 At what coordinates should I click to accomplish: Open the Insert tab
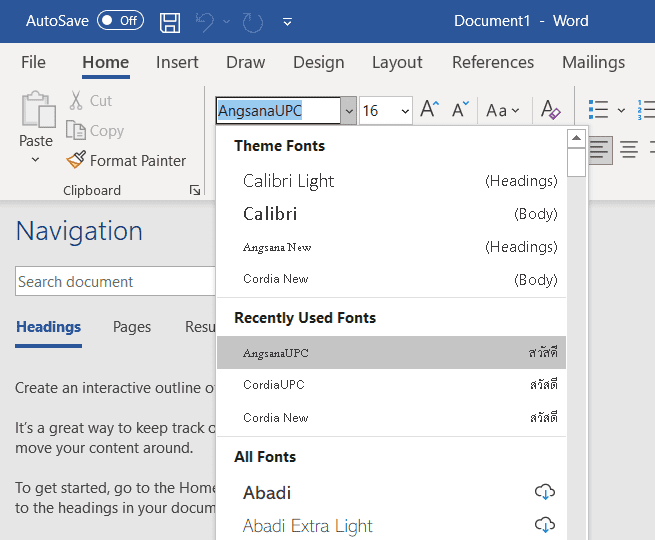point(177,62)
